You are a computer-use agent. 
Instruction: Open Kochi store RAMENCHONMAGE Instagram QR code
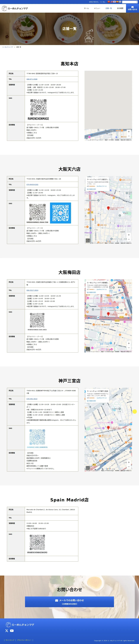tap(38, 109)
